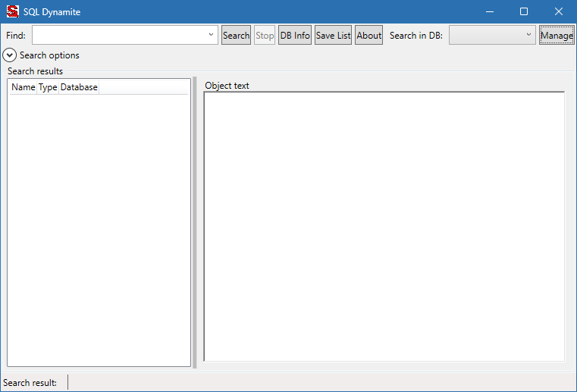Click the Object text label
Screen dimensions: 577x392
[227, 86]
